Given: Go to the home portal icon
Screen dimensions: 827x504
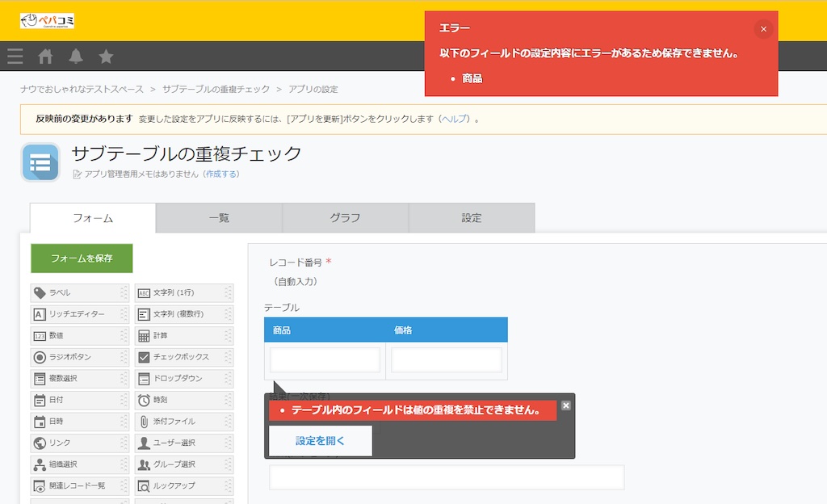Looking at the screenshot, I should pyautogui.click(x=45, y=56).
